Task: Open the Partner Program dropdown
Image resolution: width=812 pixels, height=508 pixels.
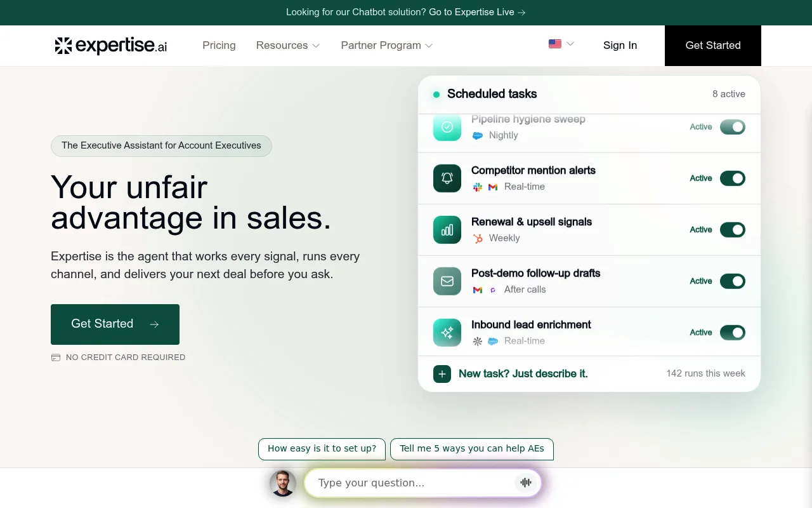Action: (386, 45)
